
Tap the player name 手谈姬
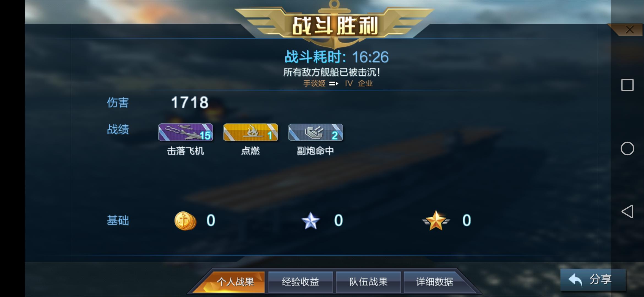(314, 83)
